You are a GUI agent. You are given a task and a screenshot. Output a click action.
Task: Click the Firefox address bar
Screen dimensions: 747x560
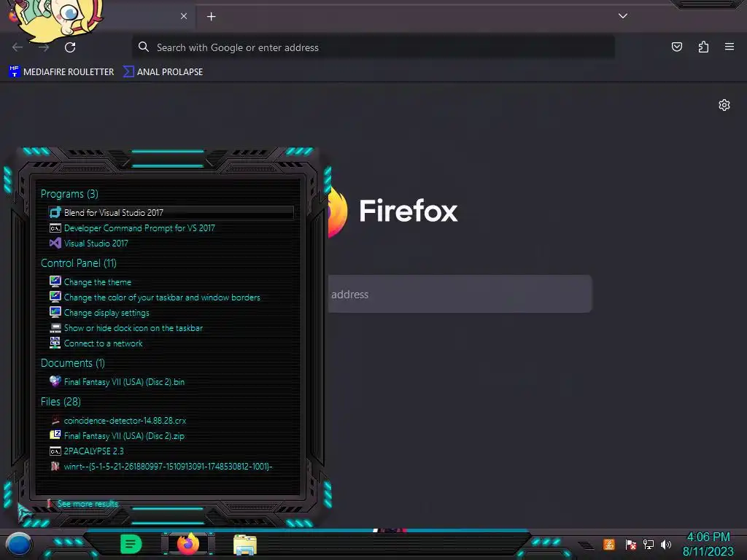point(373,47)
